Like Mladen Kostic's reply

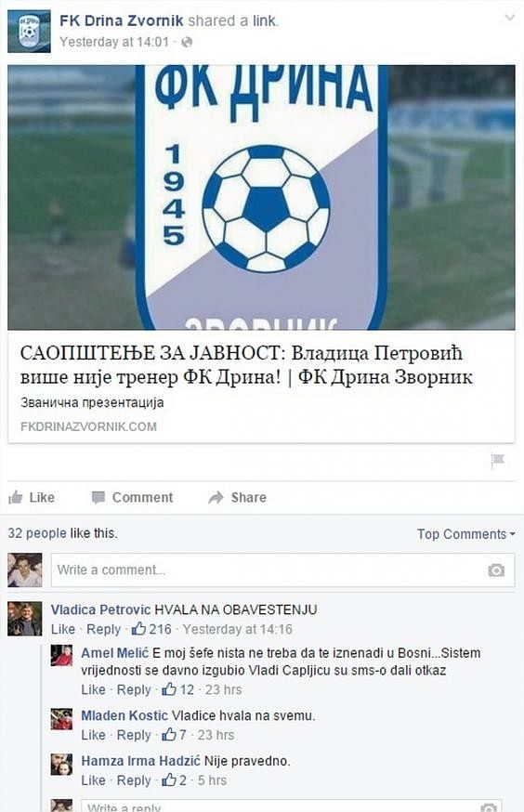tap(93, 735)
